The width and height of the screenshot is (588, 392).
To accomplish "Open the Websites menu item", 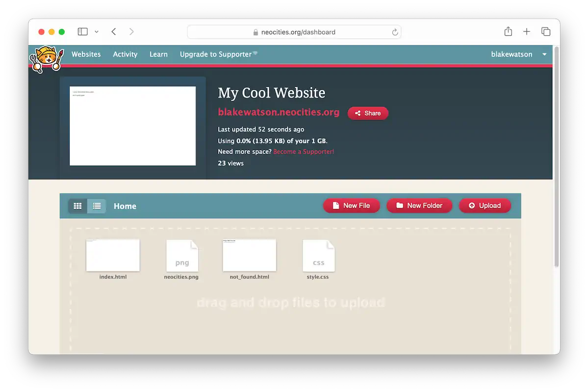I will pyautogui.click(x=86, y=54).
